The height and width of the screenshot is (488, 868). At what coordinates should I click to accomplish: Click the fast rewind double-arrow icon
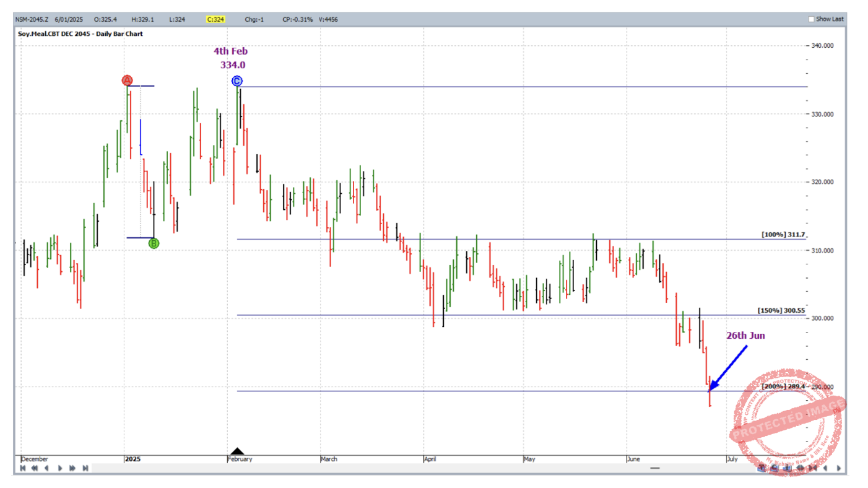coord(35,468)
